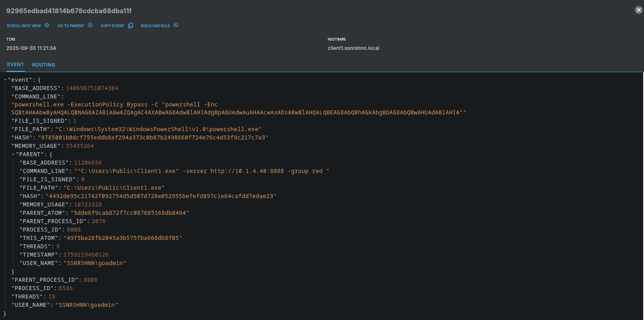This screenshot has width=644, height=320.
Task: Click the BUILD D&R RULE text label
Action: [x=155, y=26]
